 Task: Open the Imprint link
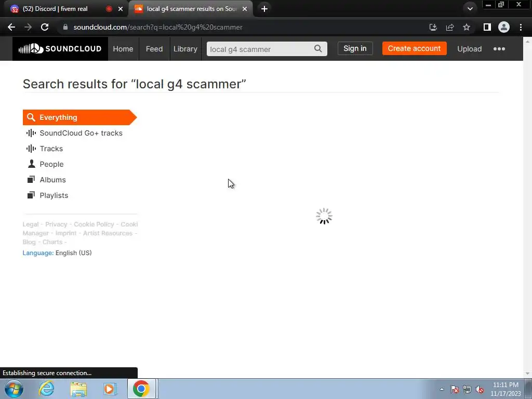66,233
